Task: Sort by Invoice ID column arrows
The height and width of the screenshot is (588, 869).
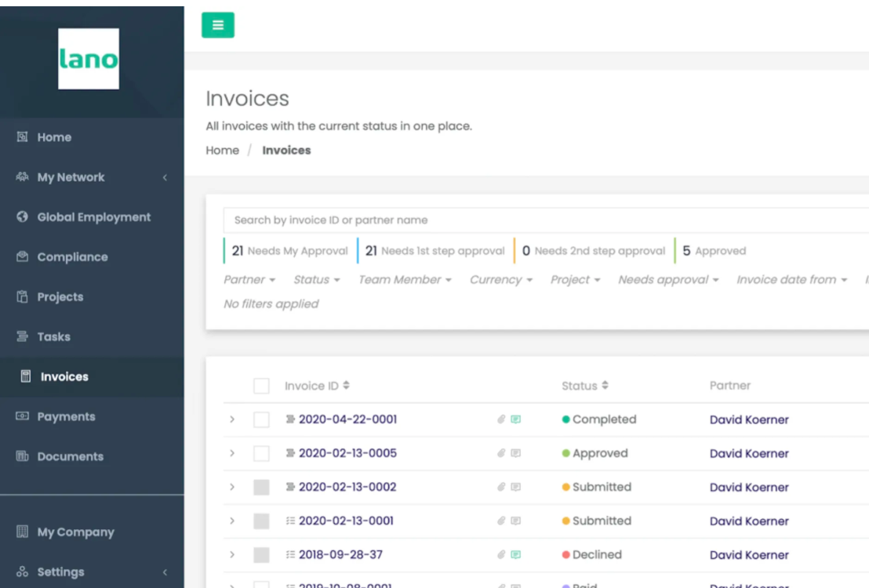Action: coord(346,385)
